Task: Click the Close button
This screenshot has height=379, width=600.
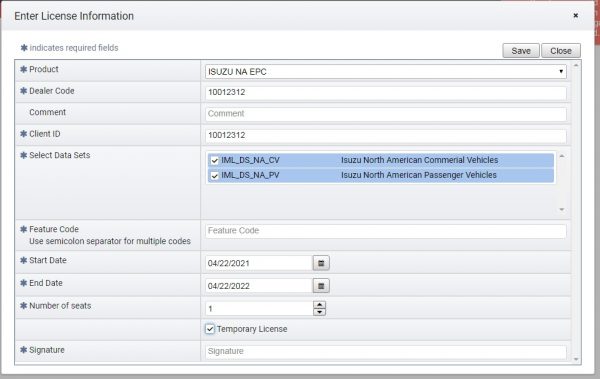Action: tap(561, 51)
